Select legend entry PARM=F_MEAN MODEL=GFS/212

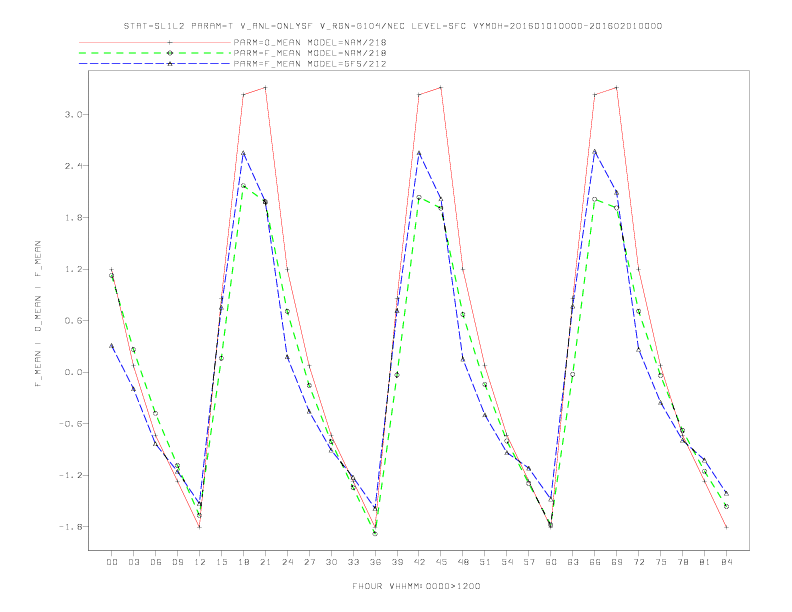click(x=310, y=64)
